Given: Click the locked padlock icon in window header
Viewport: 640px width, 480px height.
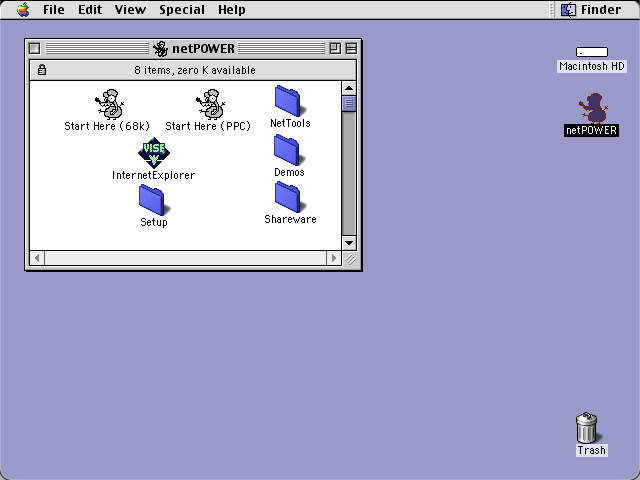Looking at the screenshot, I should 42,70.
